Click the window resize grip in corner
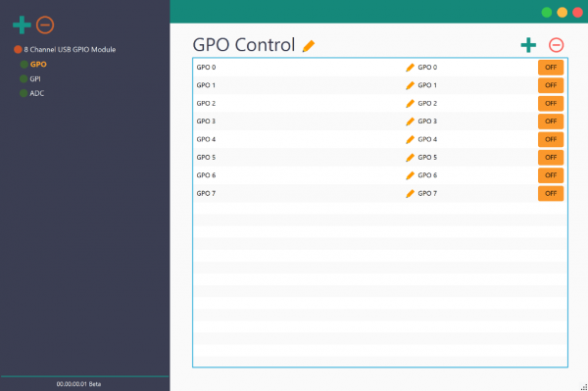 point(584,387)
